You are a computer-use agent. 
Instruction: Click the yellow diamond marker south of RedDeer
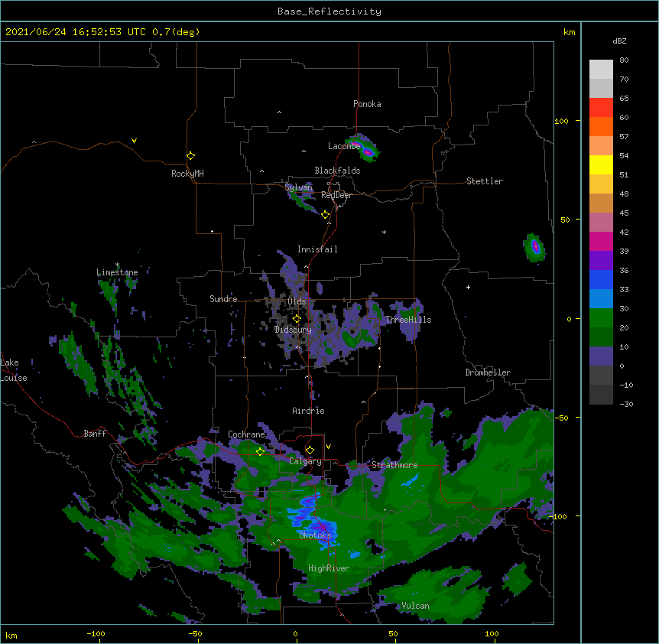pos(326,215)
